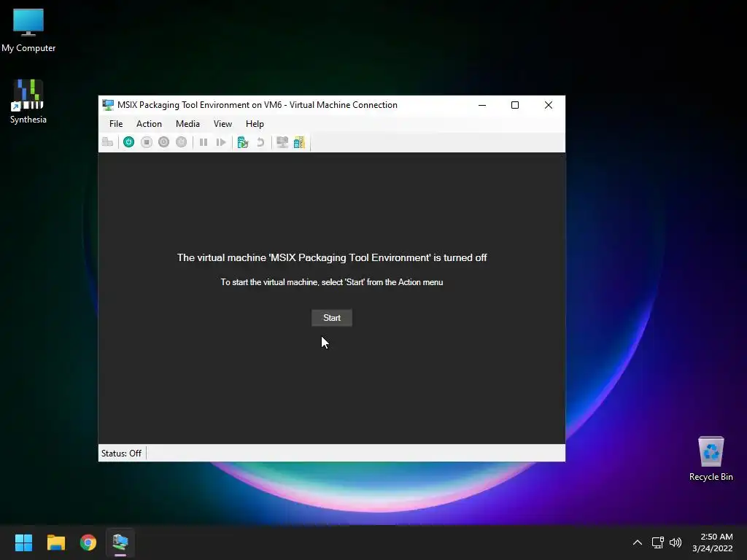Click the Pause toolbar icon
Screen dimensions: 747x560
click(x=204, y=142)
